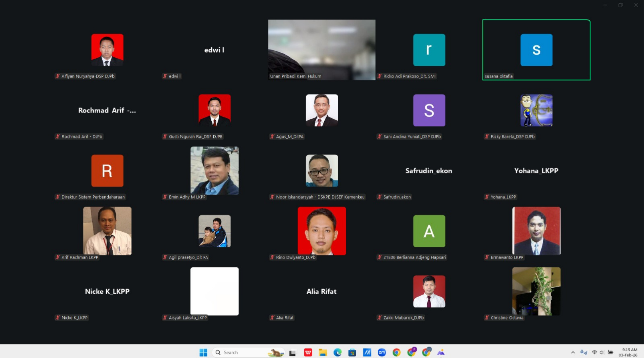Click Christine Octavia's plant photo tile
644x362 pixels.
click(x=536, y=291)
